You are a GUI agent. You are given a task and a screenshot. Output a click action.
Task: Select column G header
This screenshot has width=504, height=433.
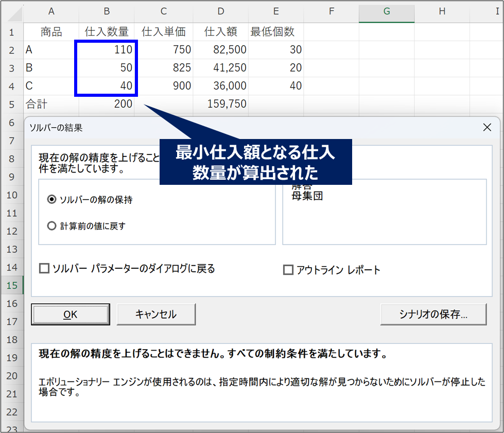tap(386, 11)
